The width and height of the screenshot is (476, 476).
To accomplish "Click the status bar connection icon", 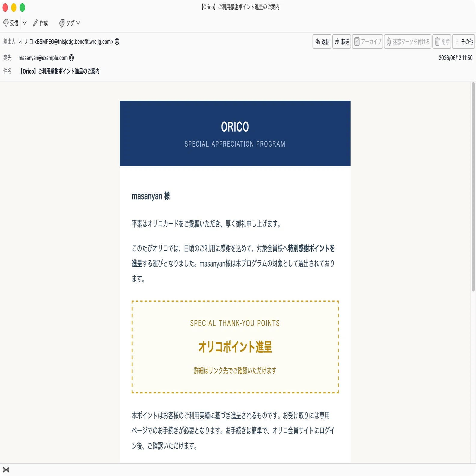I will 6,469.
